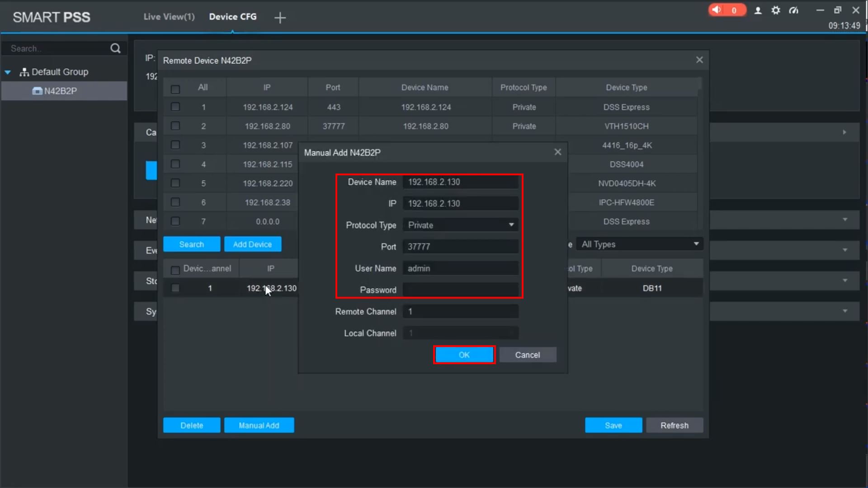Select the N42B2P device icon in tree
The height and width of the screenshot is (488, 868).
(x=37, y=91)
